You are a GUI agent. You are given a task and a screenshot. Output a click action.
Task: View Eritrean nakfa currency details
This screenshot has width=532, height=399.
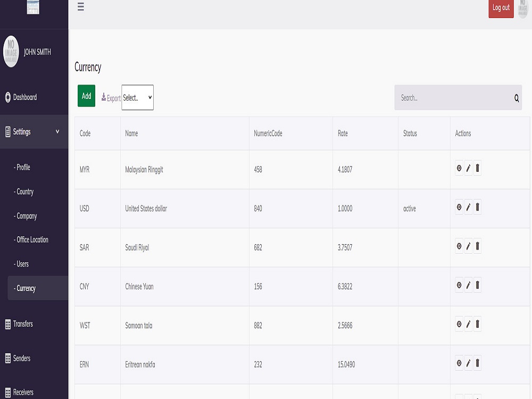459,363
